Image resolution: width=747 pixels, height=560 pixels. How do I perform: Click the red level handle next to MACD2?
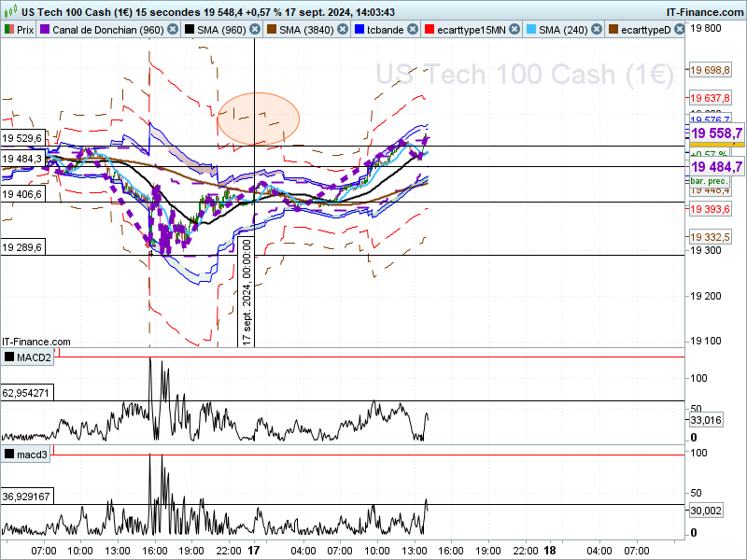coord(57,353)
